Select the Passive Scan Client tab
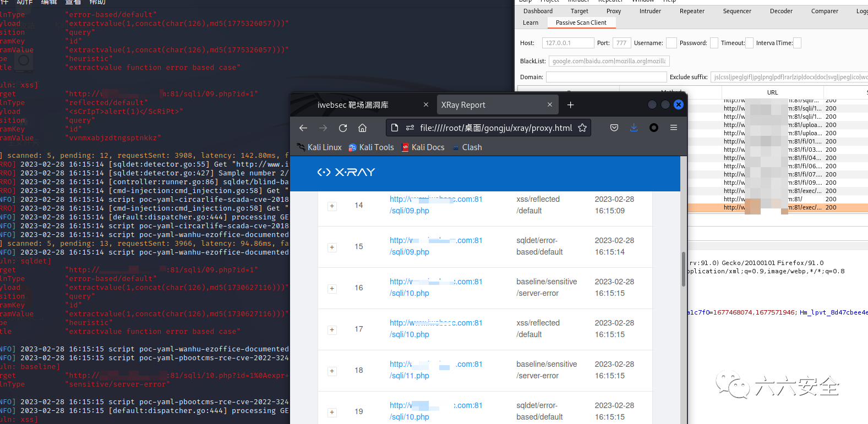The width and height of the screenshot is (868, 424). click(581, 23)
